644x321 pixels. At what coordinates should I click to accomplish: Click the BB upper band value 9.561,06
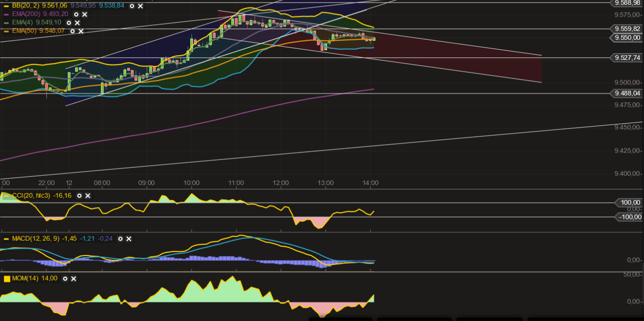(x=55, y=6)
